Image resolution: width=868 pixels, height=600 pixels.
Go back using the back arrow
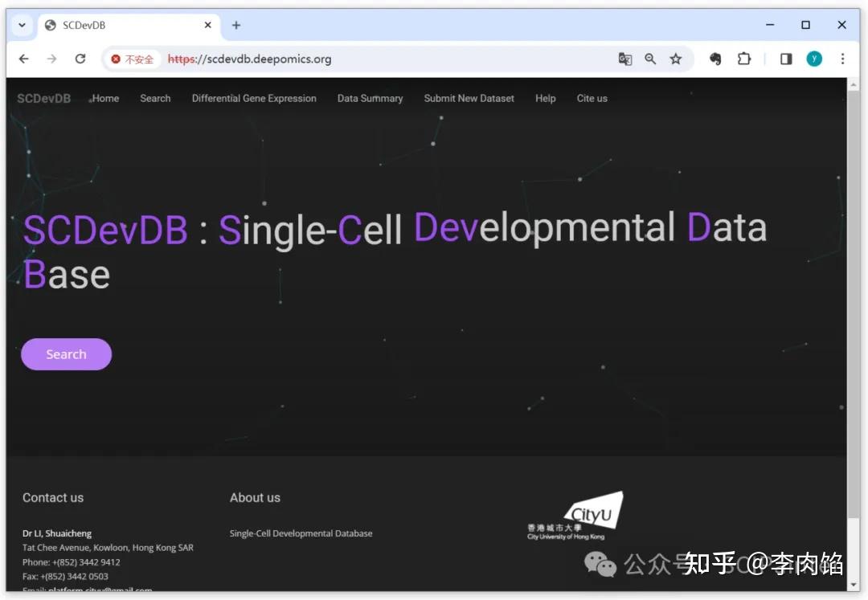coord(23,59)
